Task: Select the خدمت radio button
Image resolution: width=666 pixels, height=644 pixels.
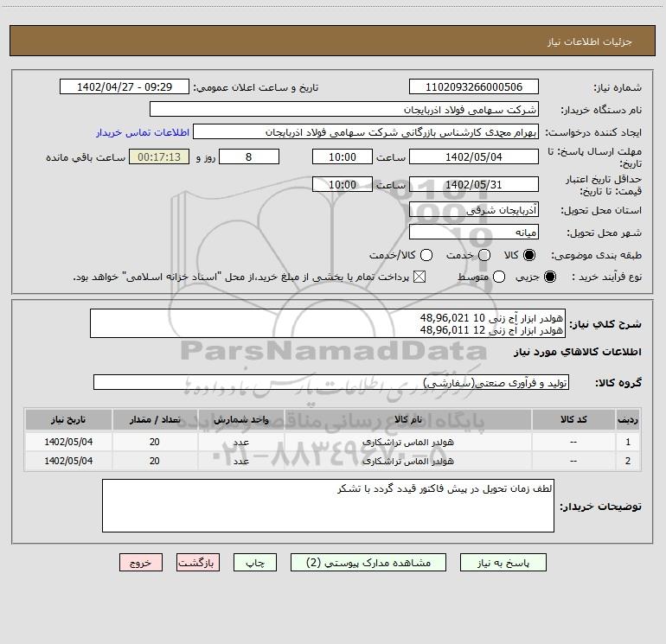Action: pyautogui.click(x=484, y=255)
